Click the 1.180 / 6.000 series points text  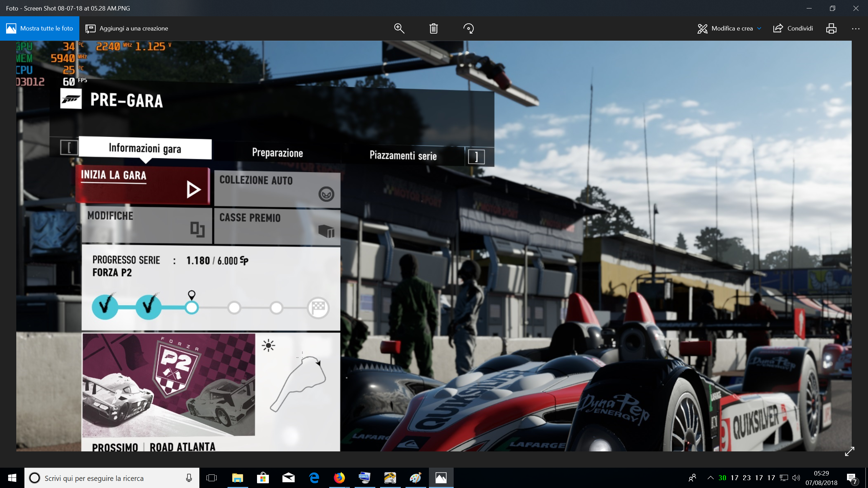[x=217, y=261]
